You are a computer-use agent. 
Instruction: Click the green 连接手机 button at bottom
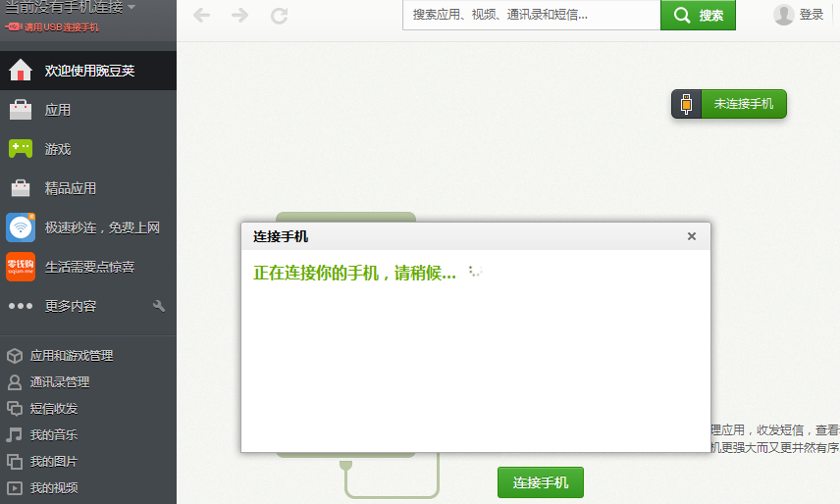[x=541, y=482]
